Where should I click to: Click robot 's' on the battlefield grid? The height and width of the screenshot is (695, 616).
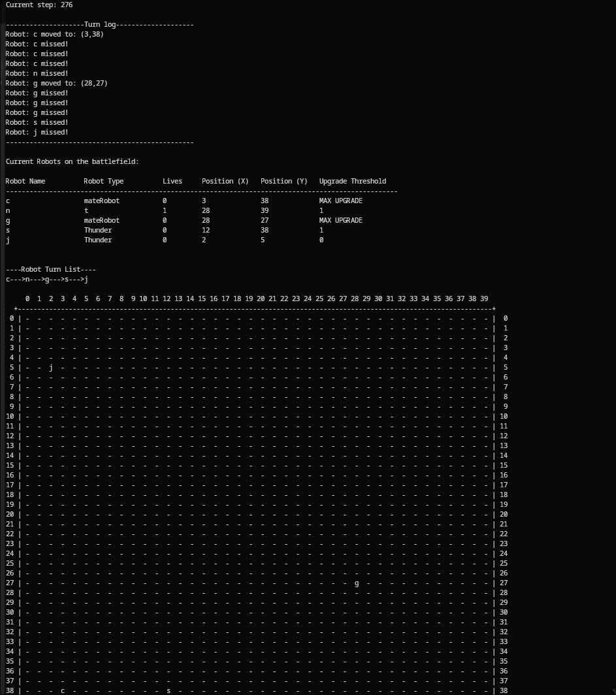point(169,690)
